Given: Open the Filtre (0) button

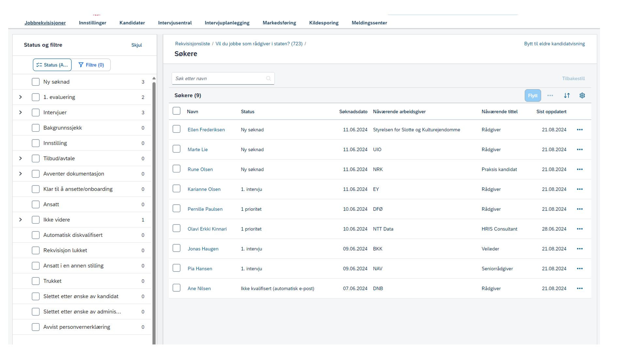Looking at the screenshot, I should click(x=91, y=65).
